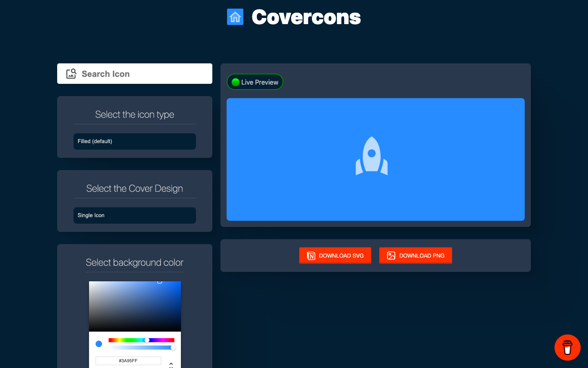
Task: Click the blue home logo icon
Action: pyautogui.click(x=235, y=17)
